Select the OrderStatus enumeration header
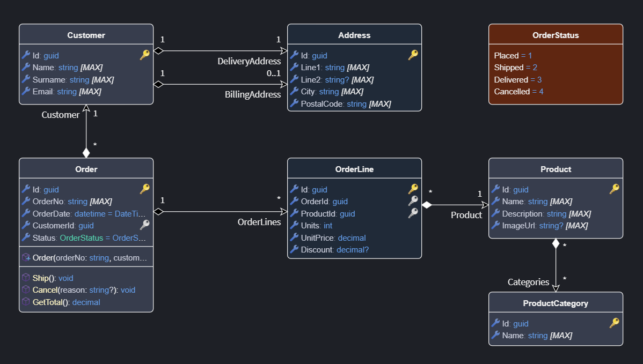 click(556, 35)
